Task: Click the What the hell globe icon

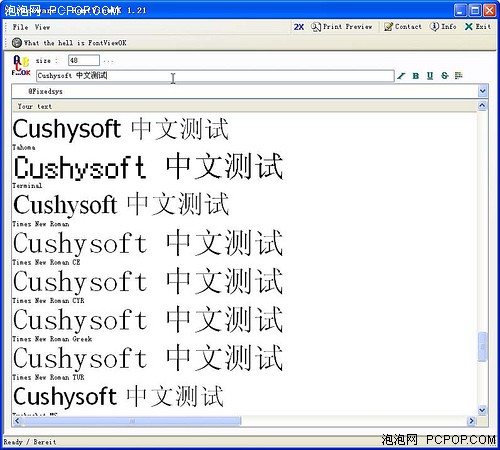Action: [x=17, y=43]
